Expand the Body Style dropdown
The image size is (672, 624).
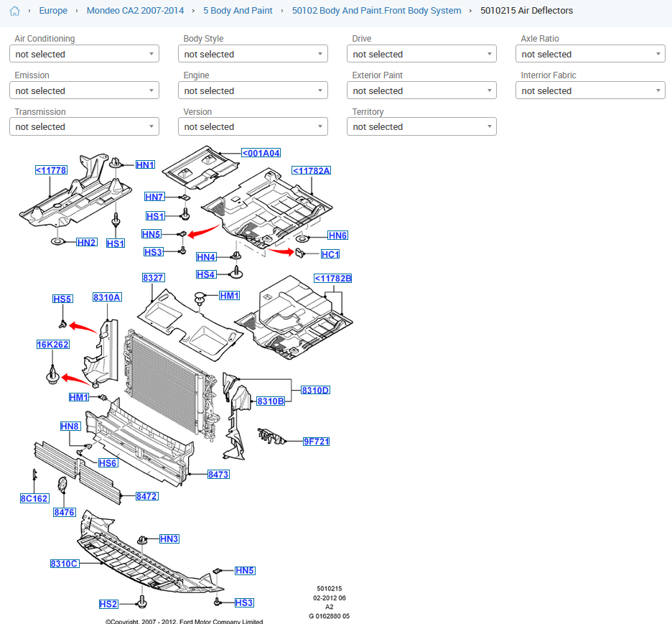(253, 54)
